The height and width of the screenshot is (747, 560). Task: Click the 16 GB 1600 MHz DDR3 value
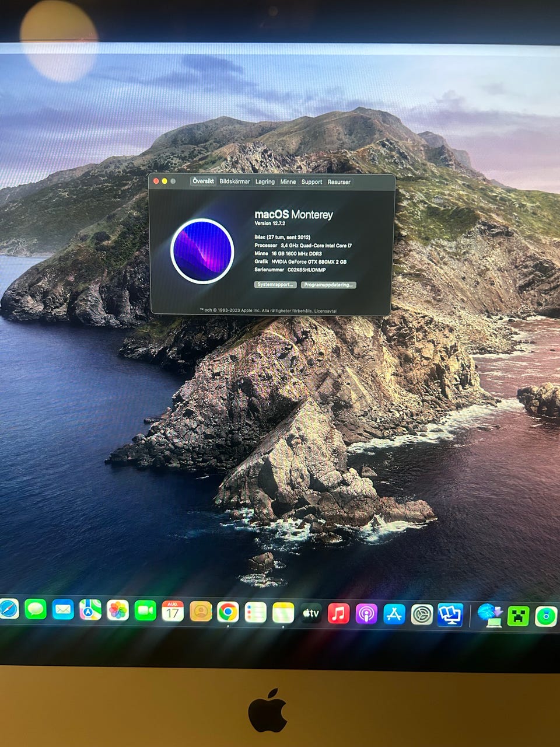[296, 254]
